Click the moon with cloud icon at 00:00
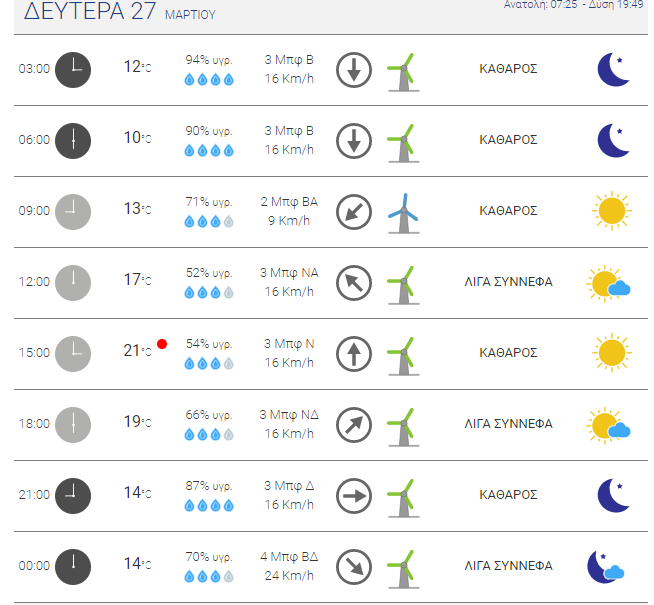The height and width of the screenshot is (605, 654). click(x=606, y=567)
